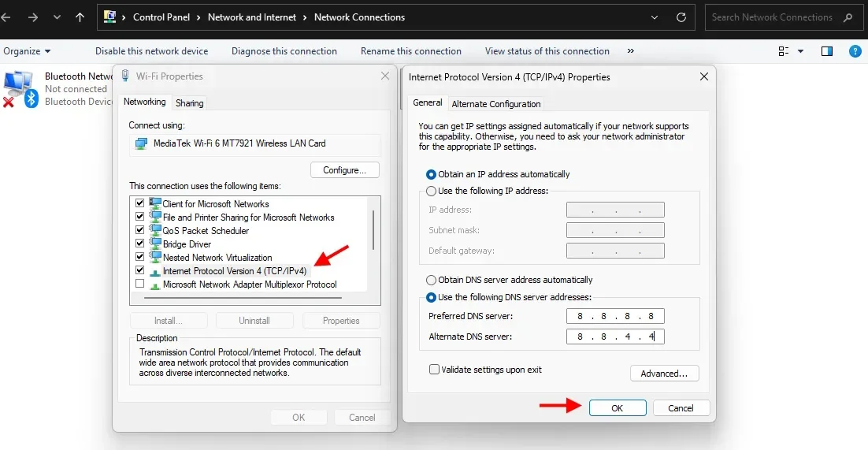
Task: Open the Organize dropdown menu
Action: coord(27,51)
